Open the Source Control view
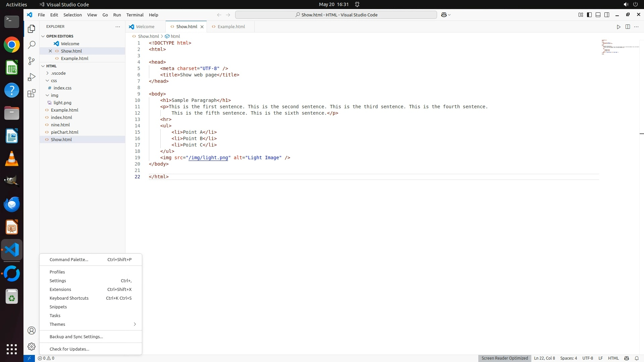 [32, 61]
